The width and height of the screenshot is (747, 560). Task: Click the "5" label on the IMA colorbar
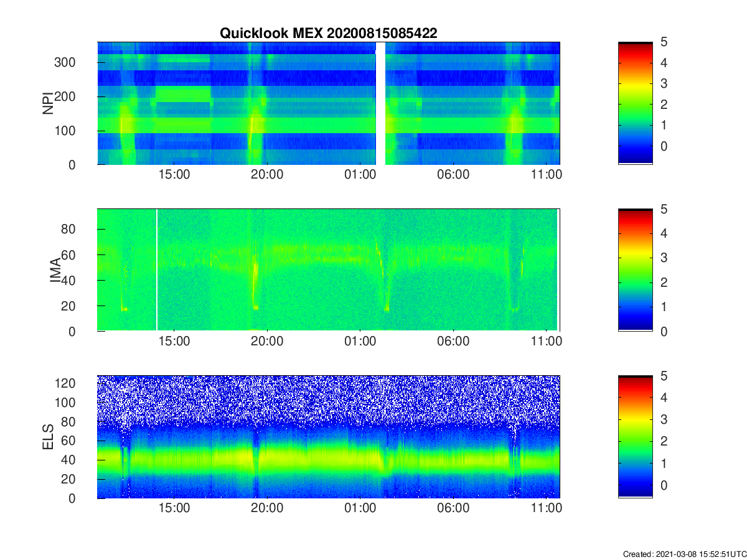point(664,209)
